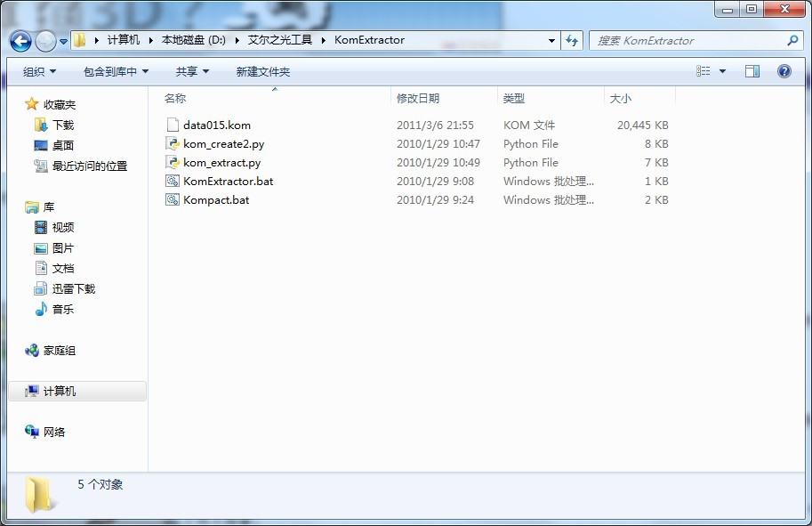Select 家庭组 in sidebar
The height and width of the screenshot is (526, 812).
pos(60,351)
